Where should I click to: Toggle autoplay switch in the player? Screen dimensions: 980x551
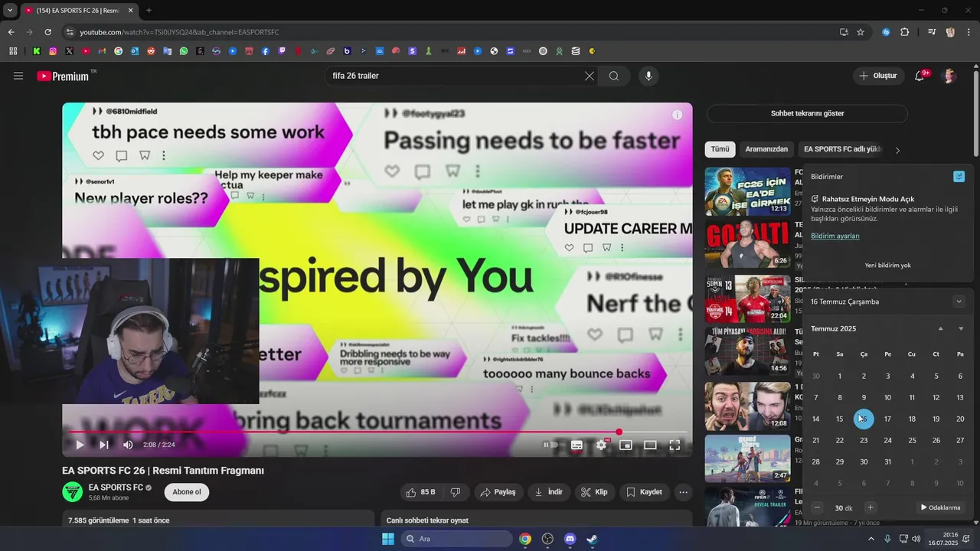pos(550,445)
